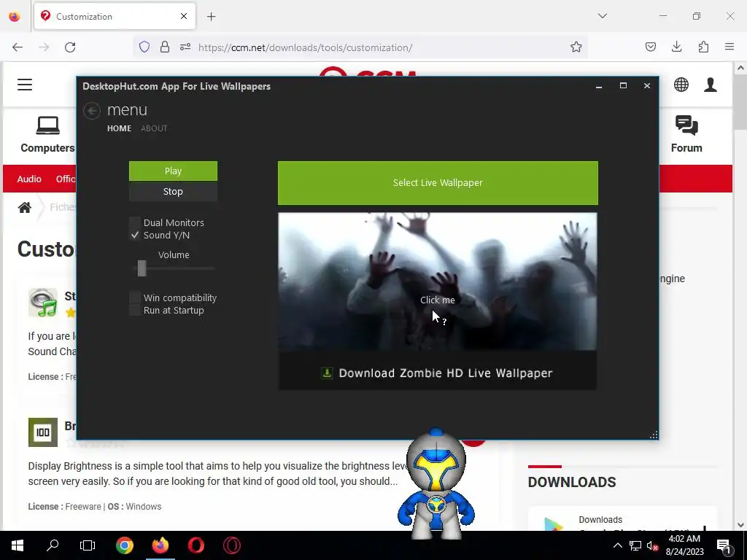Select the Customization browser tab
The height and width of the screenshot is (560, 747).
(115, 16)
